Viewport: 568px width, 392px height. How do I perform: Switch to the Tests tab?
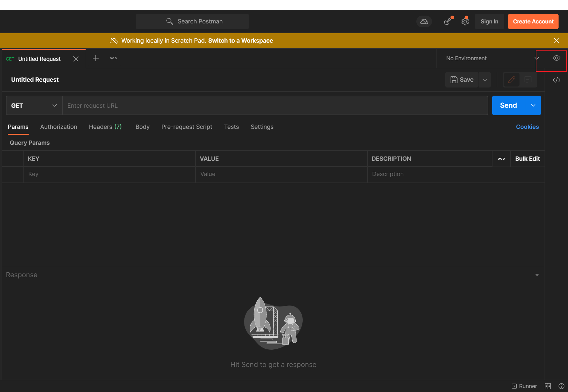(231, 127)
